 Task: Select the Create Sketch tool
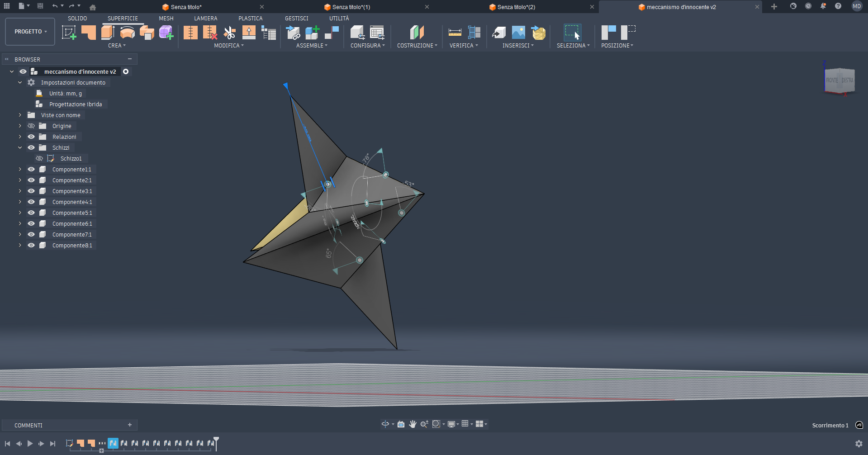pos(69,32)
